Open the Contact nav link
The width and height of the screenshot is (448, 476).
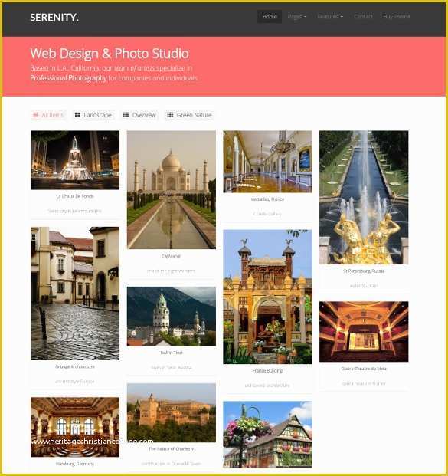coord(363,16)
